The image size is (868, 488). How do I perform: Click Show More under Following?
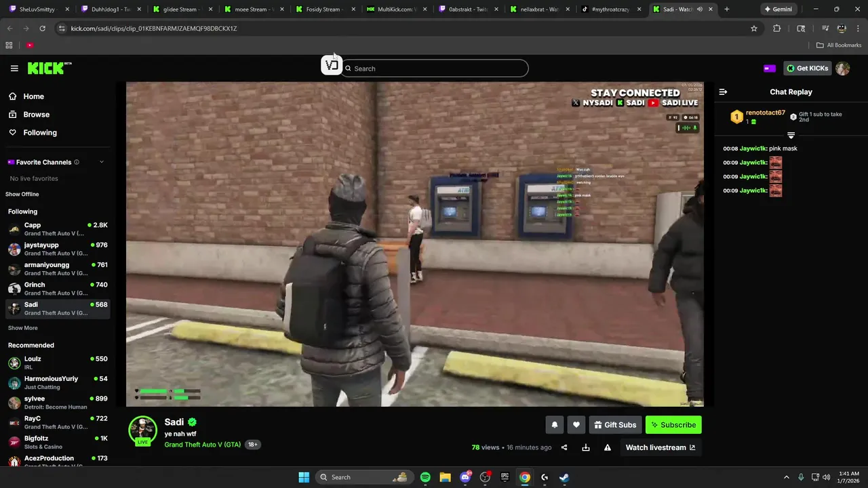22,328
